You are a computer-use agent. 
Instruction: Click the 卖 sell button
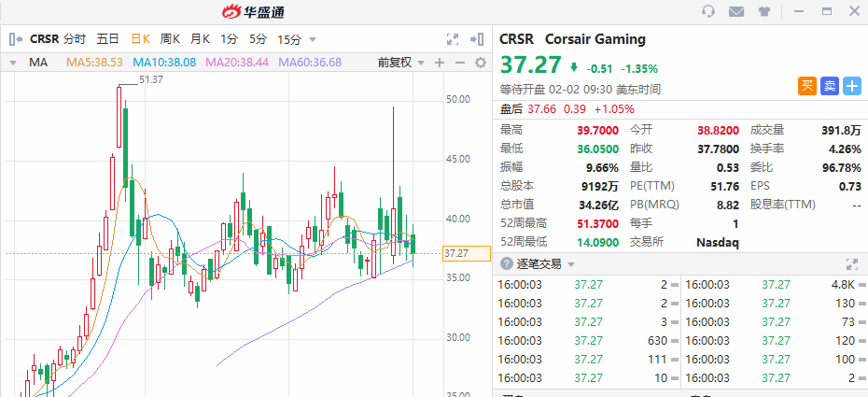829,86
